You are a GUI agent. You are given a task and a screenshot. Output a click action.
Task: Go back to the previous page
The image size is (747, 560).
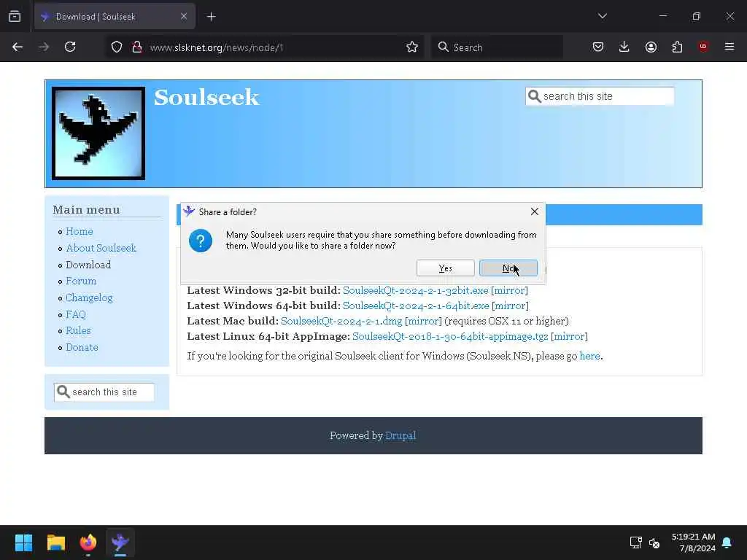click(x=18, y=47)
